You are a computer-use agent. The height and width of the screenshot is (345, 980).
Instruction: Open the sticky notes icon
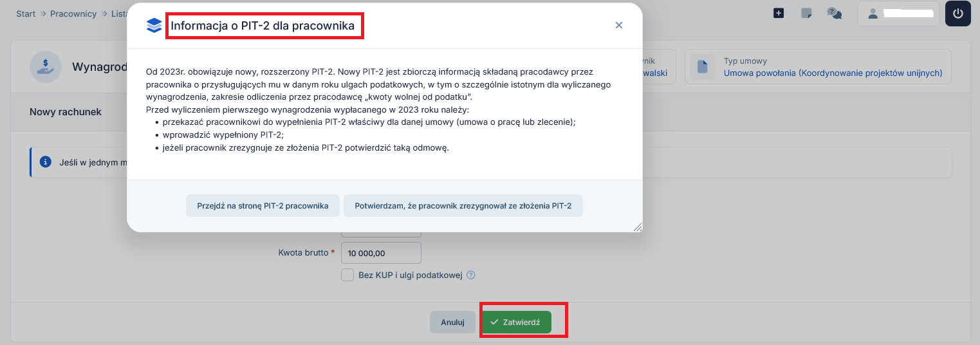pyautogui.click(x=806, y=13)
